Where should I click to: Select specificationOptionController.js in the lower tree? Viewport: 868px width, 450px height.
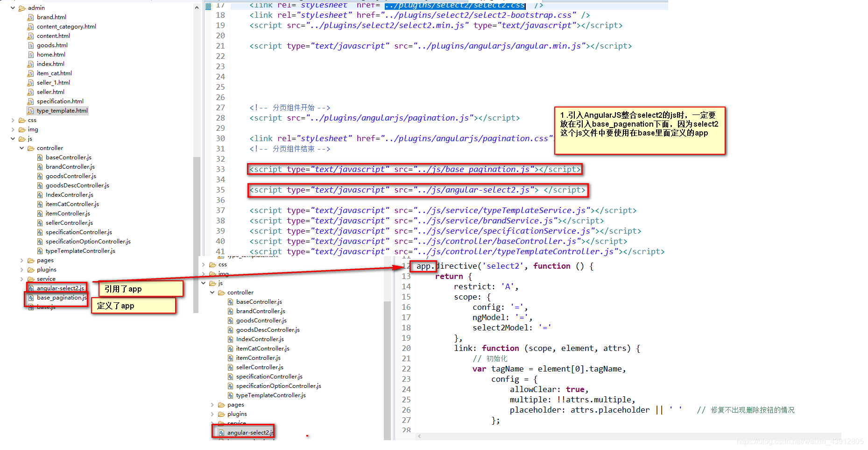click(279, 386)
